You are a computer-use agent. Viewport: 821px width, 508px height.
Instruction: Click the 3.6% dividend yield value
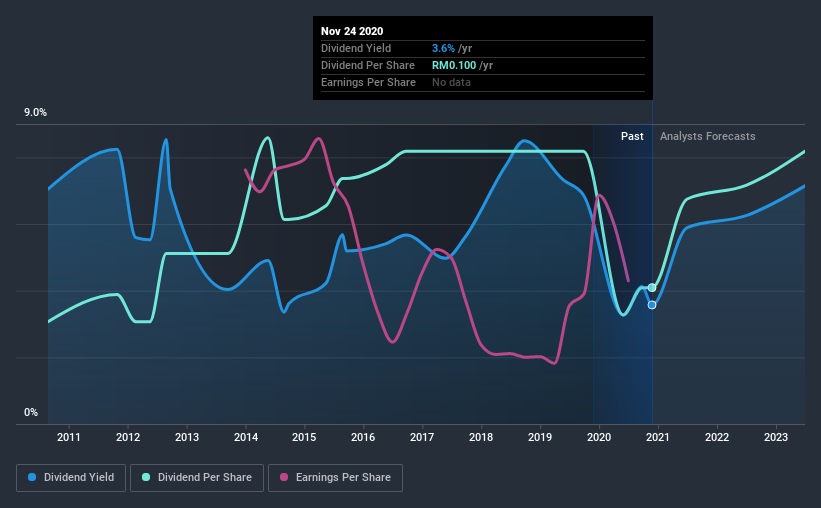coord(443,48)
